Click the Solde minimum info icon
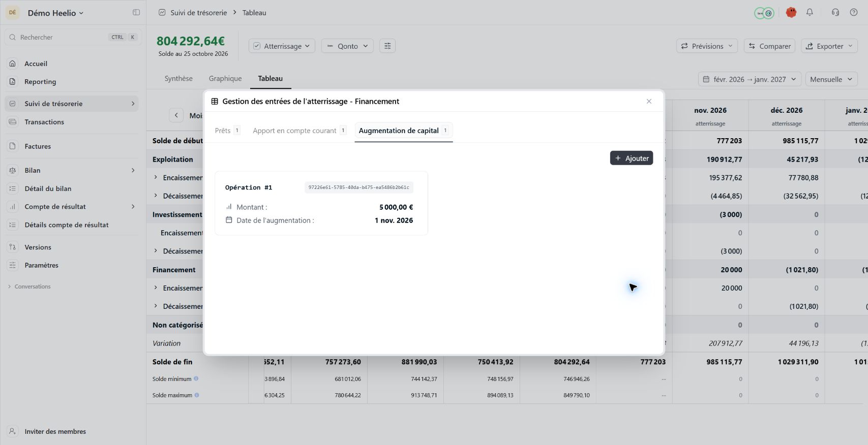 click(x=196, y=378)
